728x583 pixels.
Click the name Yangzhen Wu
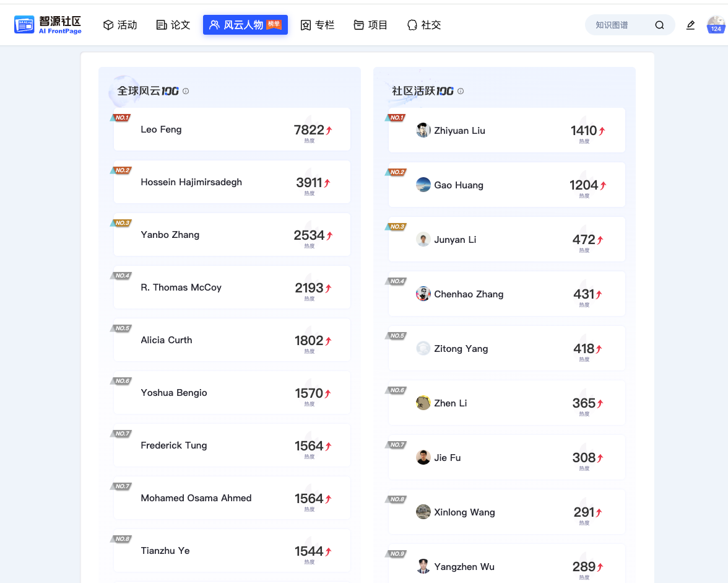tap(464, 567)
